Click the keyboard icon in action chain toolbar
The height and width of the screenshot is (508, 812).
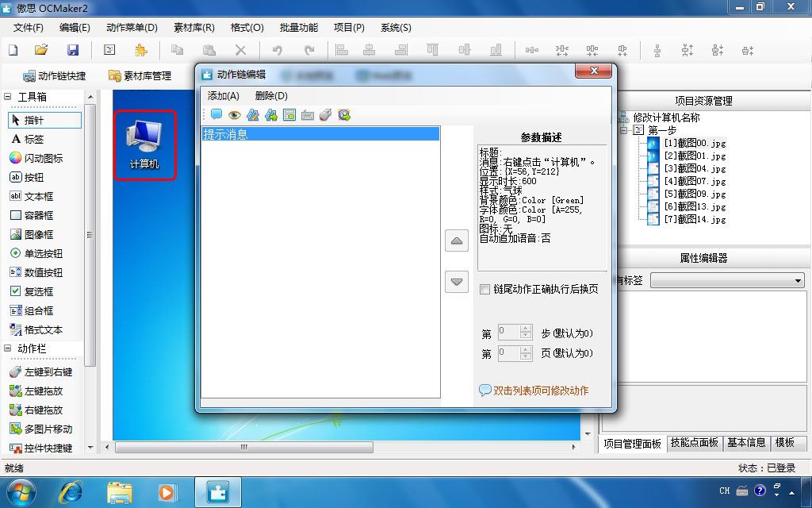(308, 115)
